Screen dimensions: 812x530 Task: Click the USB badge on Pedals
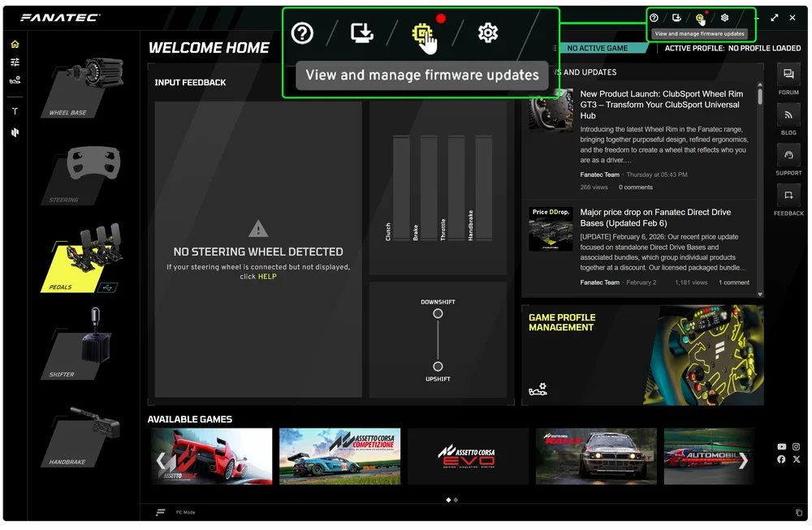[107, 287]
